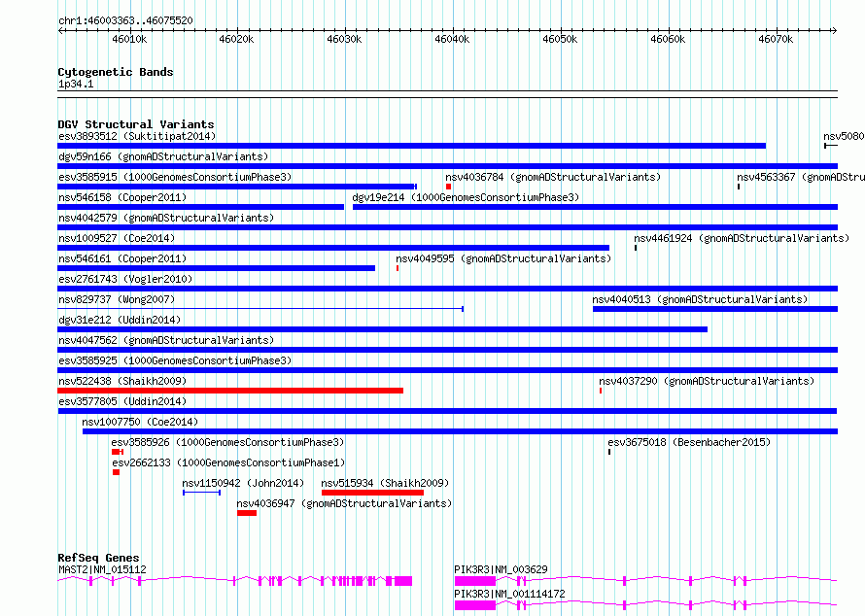The width and height of the screenshot is (865, 616).
Task: Click the thin blue nsv1150942 variant bar
Action: 201,493
